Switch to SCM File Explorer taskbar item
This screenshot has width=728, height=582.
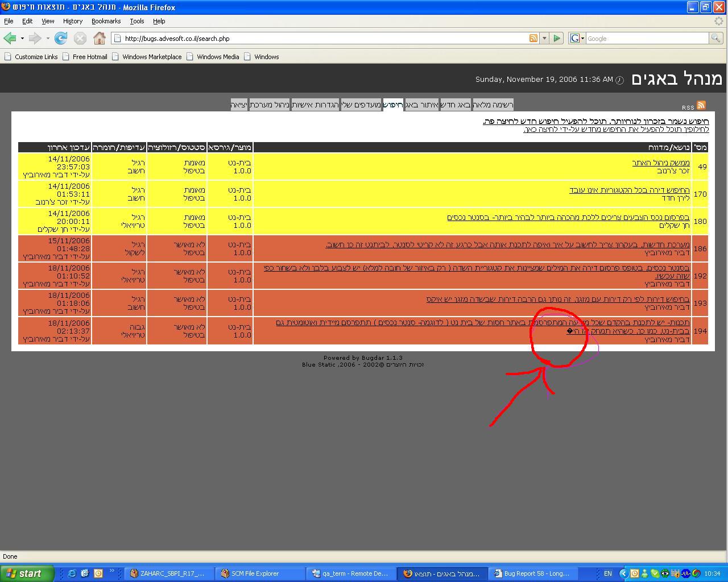pyautogui.click(x=255, y=573)
